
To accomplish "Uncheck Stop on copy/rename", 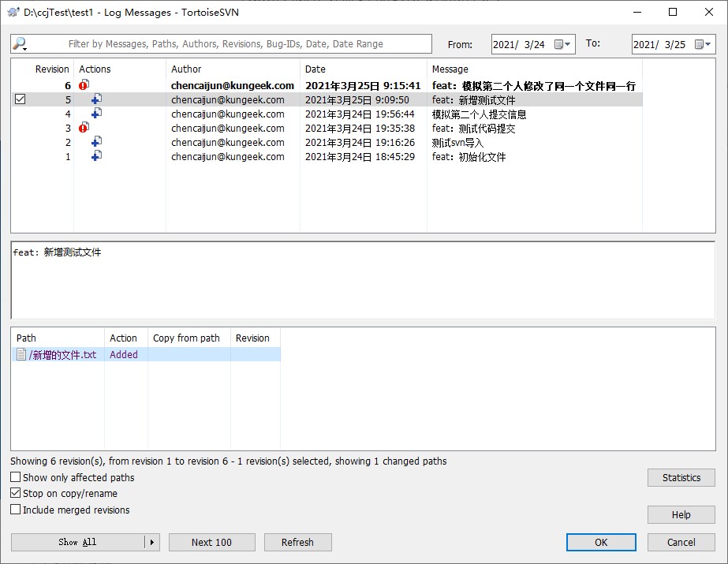I will pyautogui.click(x=16, y=493).
